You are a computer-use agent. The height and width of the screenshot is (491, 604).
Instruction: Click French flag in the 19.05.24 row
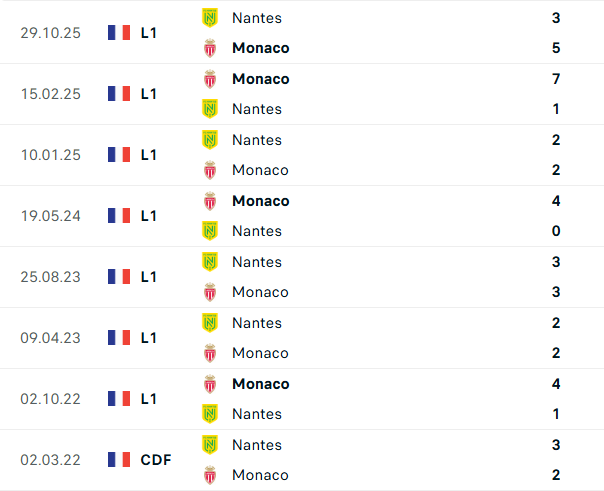(x=119, y=216)
